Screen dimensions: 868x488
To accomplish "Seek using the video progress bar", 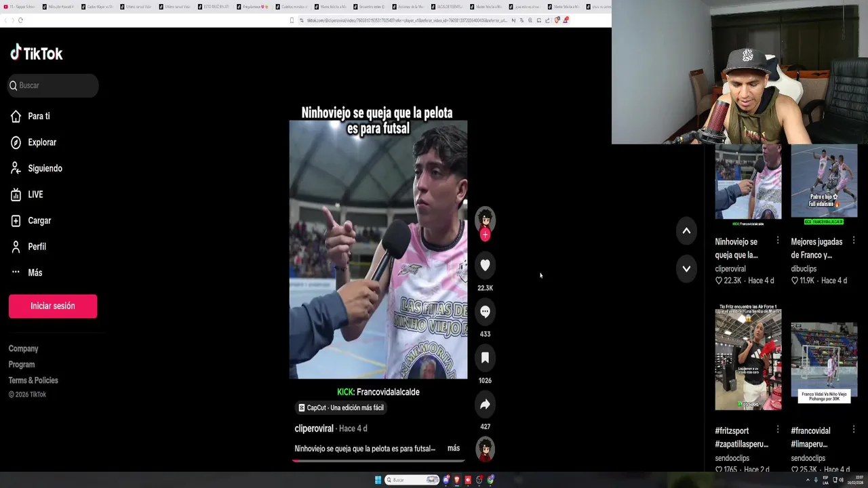I will click(x=378, y=461).
